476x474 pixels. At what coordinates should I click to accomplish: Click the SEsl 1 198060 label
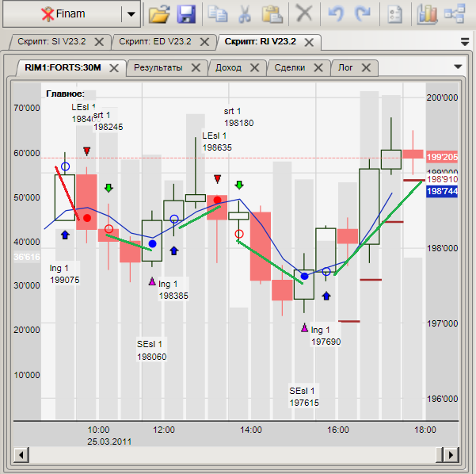151,350
